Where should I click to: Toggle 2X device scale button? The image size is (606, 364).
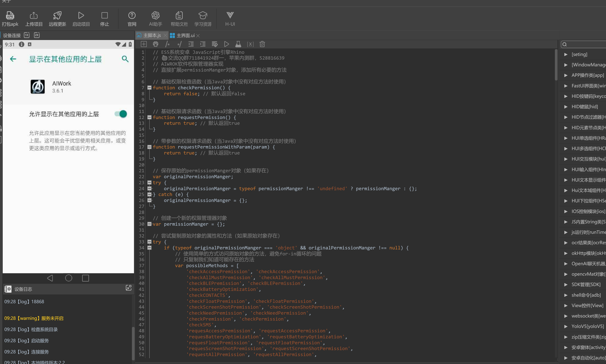[x=37, y=35]
